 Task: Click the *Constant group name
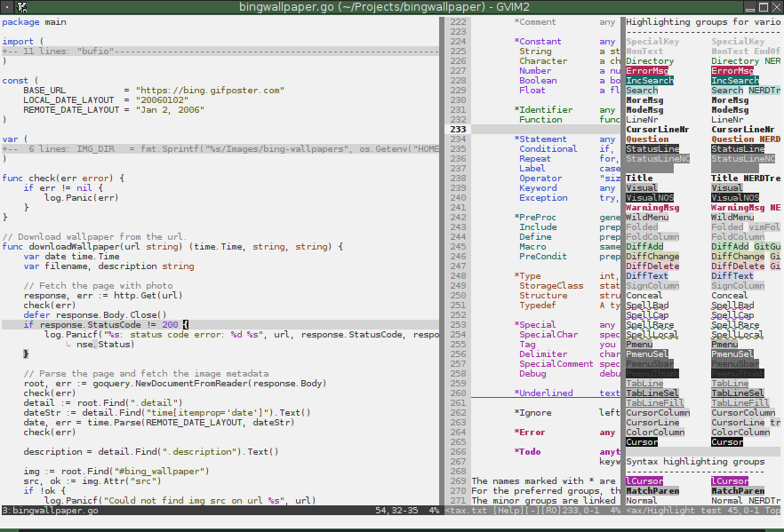click(x=538, y=42)
